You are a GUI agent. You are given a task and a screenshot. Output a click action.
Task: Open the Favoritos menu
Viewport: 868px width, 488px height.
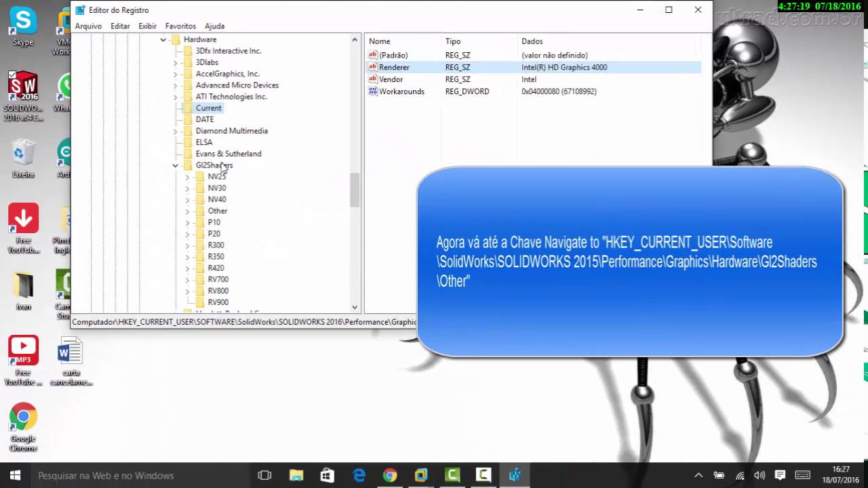point(180,26)
